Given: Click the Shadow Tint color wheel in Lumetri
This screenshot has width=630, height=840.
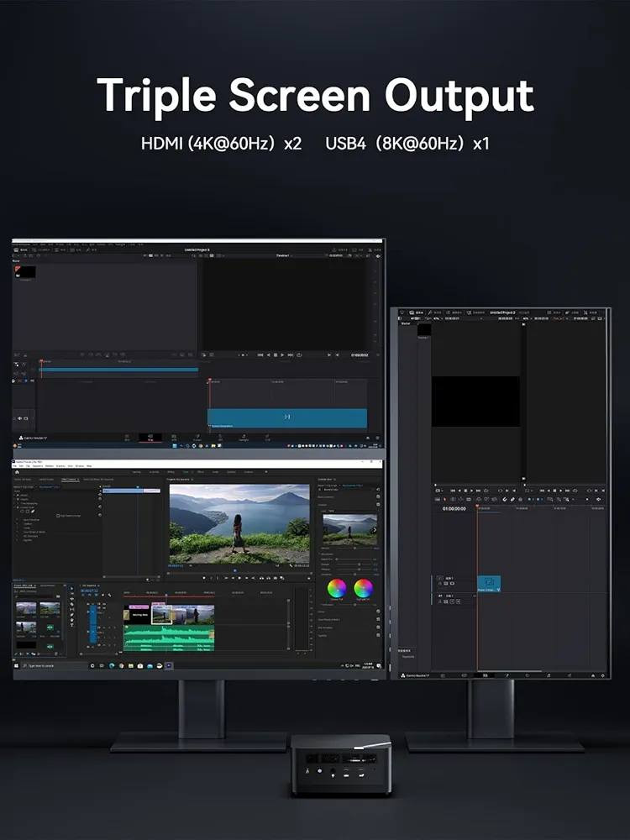Looking at the screenshot, I should coord(337,588).
